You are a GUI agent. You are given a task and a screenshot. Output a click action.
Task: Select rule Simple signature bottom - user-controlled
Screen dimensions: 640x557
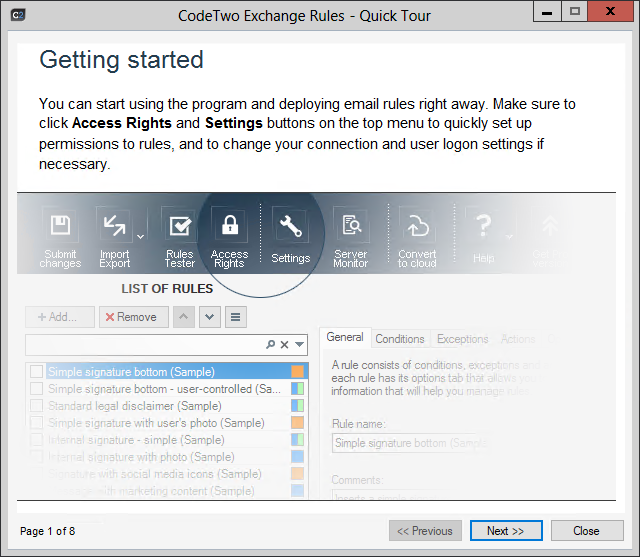168,388
